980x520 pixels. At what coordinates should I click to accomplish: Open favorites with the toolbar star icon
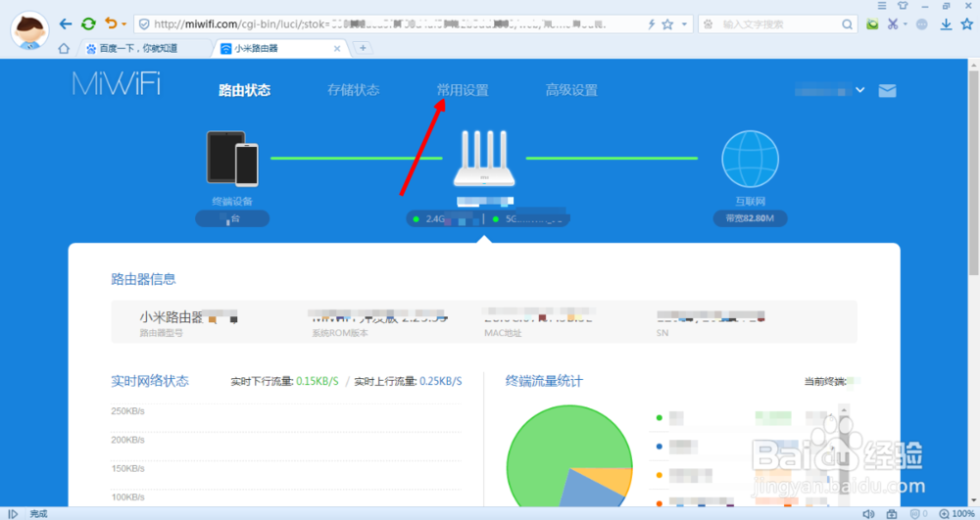click(x=967, y=24)
